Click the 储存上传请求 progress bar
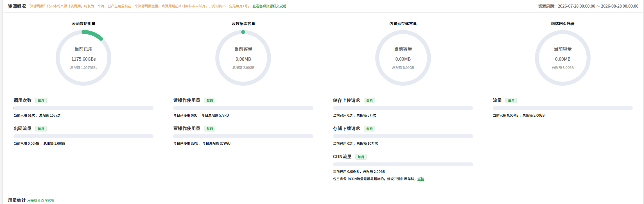The image size is (644, 204). (403, 108)
